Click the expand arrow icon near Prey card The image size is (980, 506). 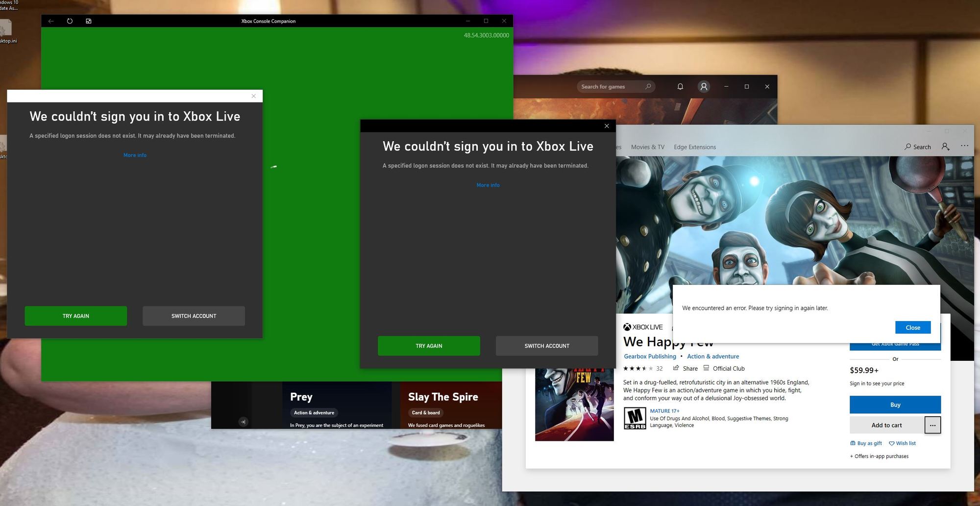243,422
